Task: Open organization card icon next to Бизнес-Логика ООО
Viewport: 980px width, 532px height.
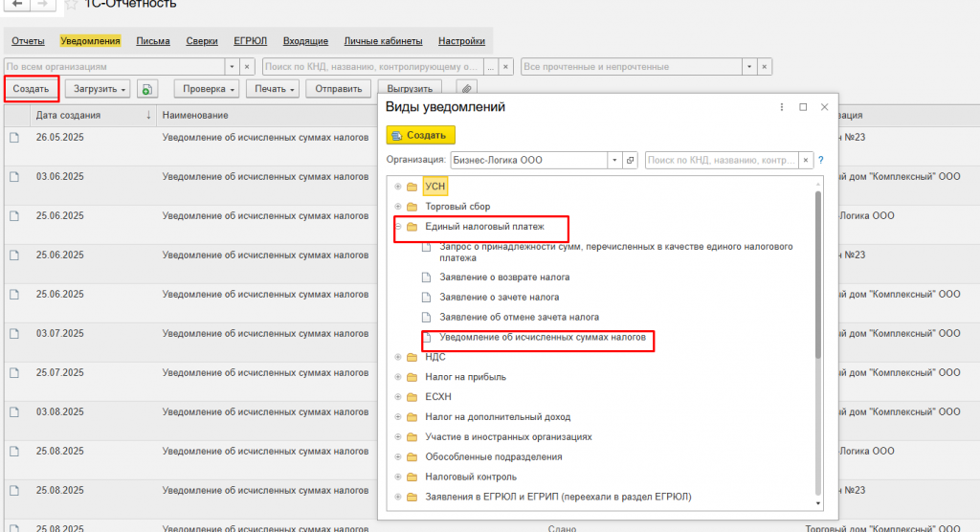Action: 630,160
